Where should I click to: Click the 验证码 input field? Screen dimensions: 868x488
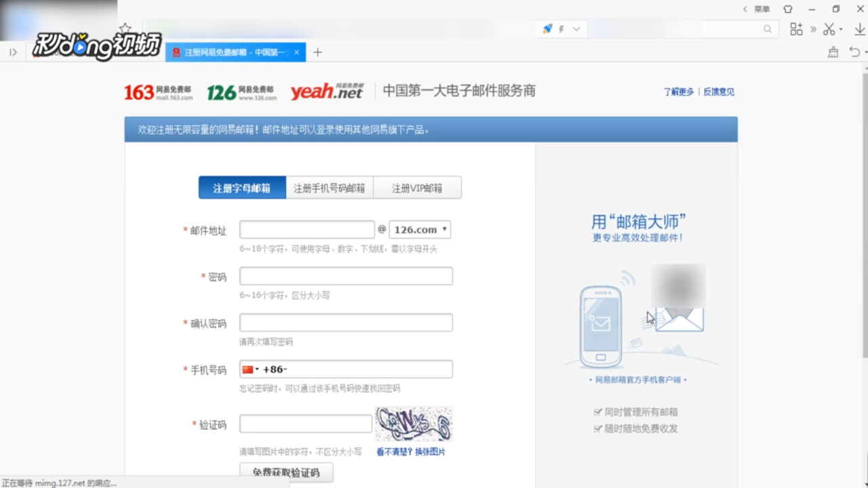306,424
